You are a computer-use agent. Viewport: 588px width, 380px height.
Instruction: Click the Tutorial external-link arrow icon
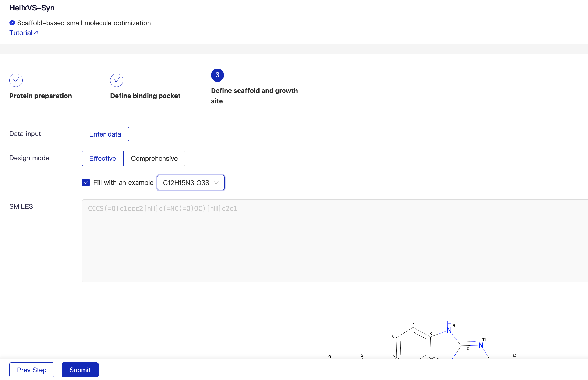coord(36,33)
